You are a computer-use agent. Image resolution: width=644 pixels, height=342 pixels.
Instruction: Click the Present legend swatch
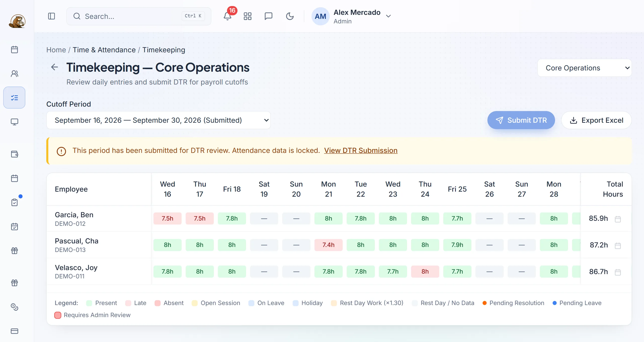click(x=89, y=303)
